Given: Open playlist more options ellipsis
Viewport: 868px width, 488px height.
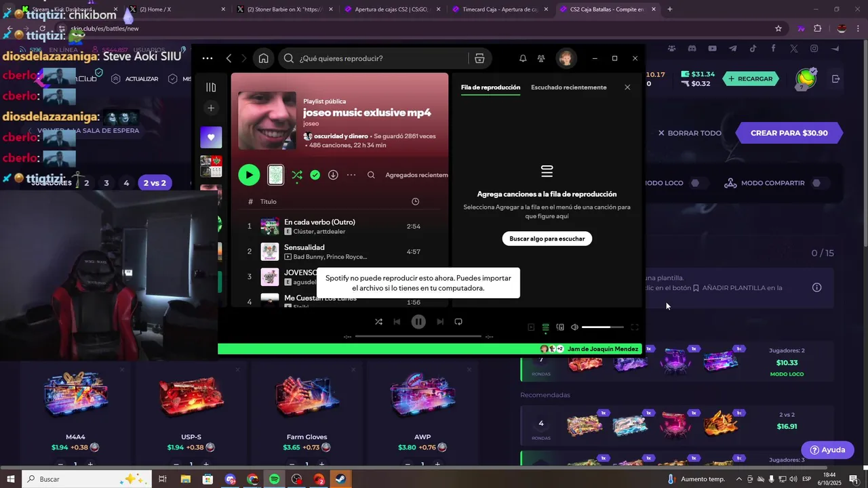Looking at the screenshot, I should (x=351, y=175).
